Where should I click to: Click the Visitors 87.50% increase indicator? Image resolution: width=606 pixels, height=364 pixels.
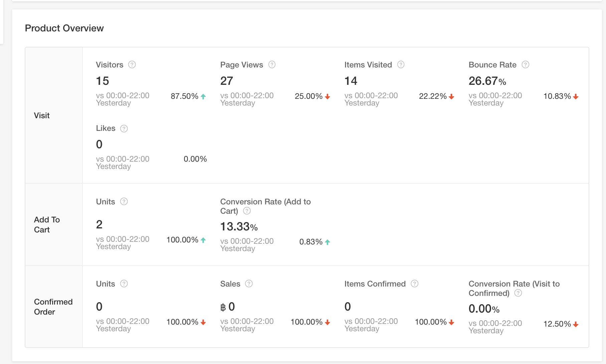[188, 97]
